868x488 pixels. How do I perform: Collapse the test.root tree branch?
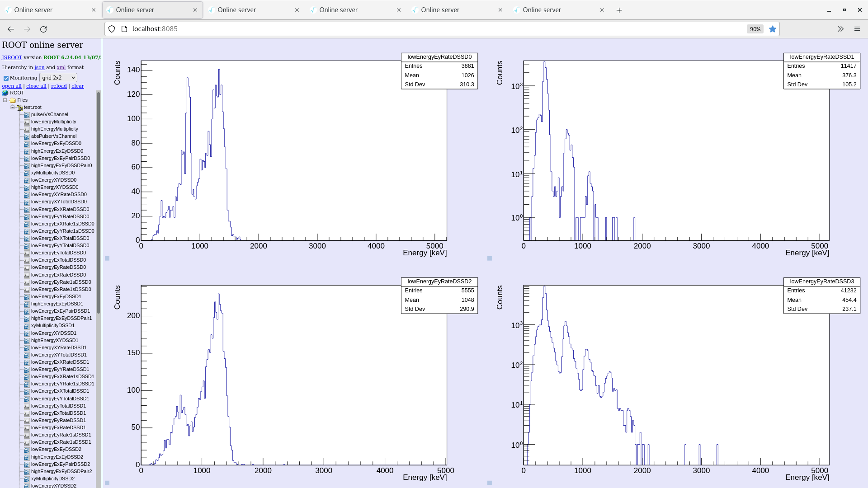[x=12, y=108]
